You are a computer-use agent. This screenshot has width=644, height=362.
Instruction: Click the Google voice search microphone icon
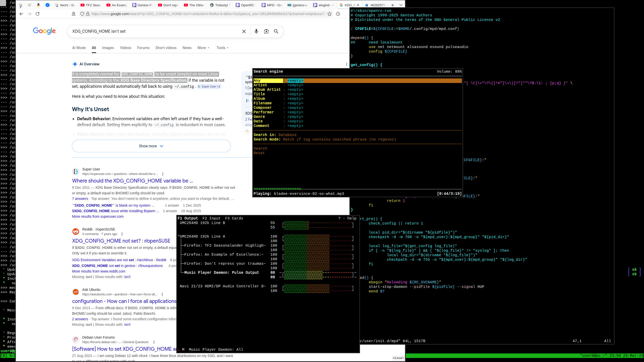(256, 31)
